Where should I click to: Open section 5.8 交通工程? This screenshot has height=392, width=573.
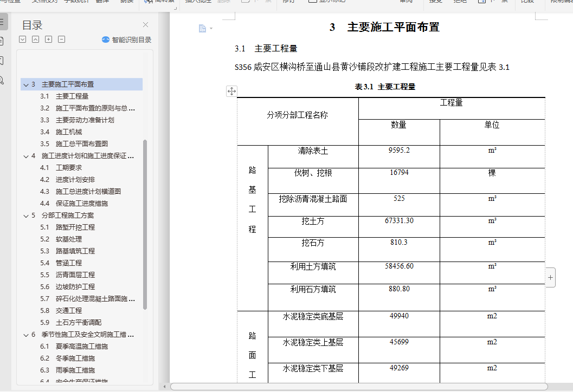(61, 310)
